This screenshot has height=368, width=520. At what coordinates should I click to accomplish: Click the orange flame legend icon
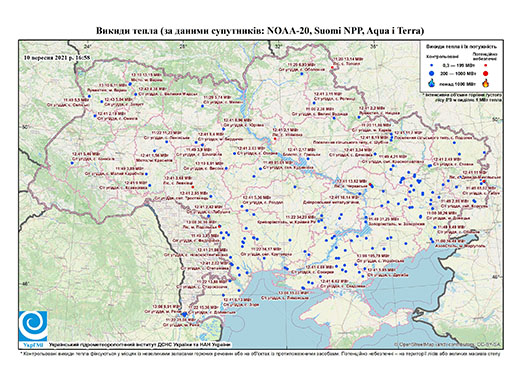click(486, 83)
